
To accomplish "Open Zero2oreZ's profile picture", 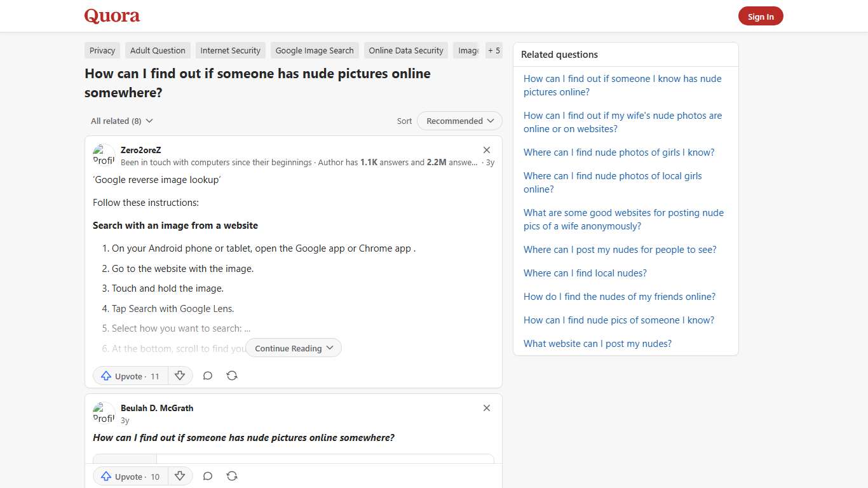I will pyautogui.click(x=104, y=155).
